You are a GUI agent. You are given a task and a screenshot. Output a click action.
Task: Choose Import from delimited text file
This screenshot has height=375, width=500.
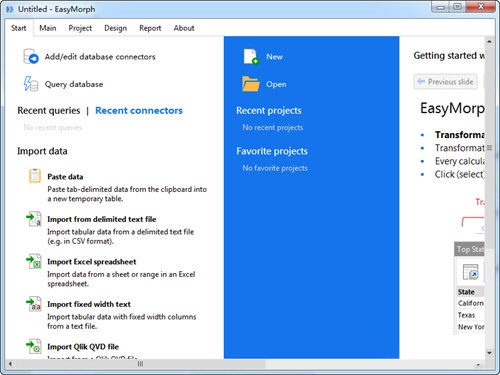[102, 219]
